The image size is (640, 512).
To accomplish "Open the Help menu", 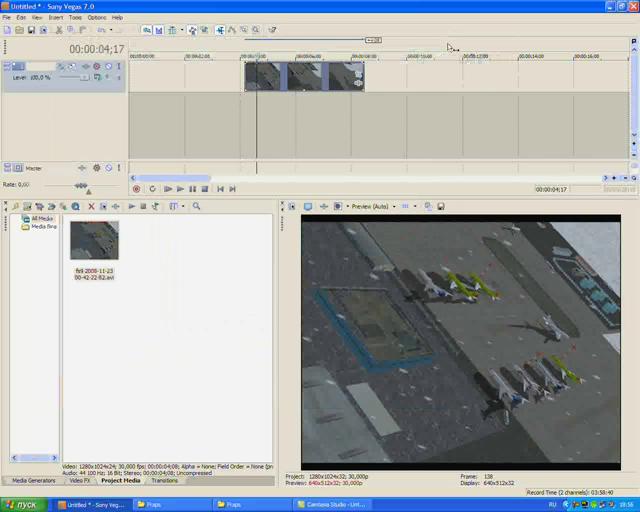I will 117,18.
